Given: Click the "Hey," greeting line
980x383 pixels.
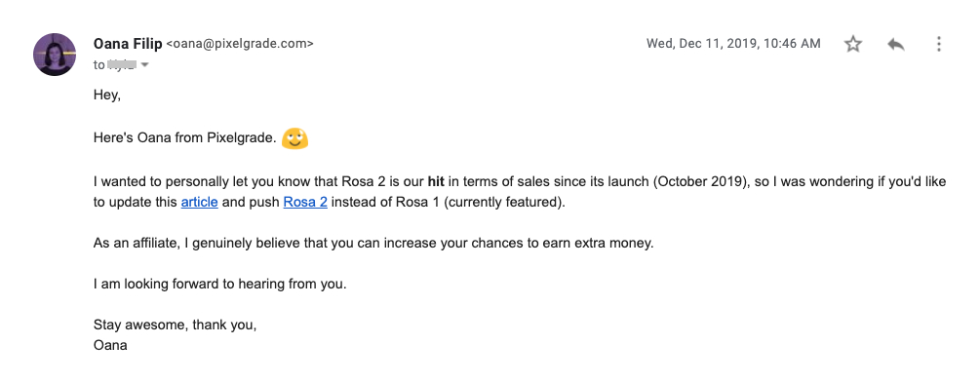Looking at the screenshot, I should [x=107, y=96].
